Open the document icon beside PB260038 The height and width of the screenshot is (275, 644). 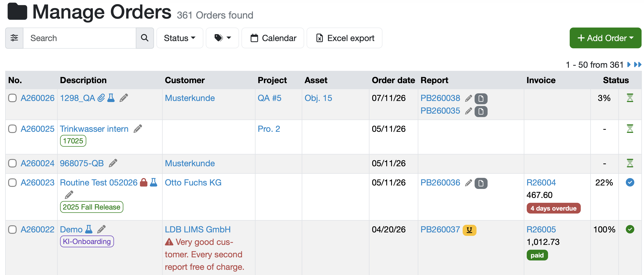[x=481, y=99]
